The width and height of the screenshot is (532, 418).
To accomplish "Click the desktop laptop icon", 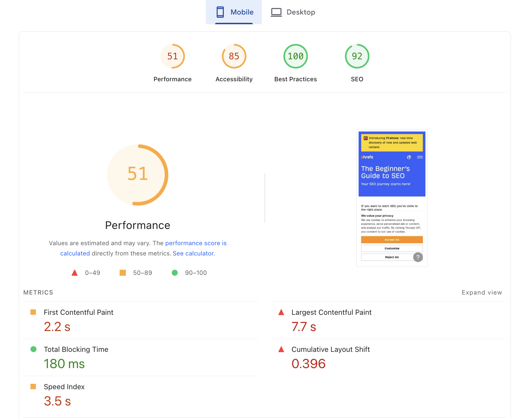I will (x=276, y=12).
